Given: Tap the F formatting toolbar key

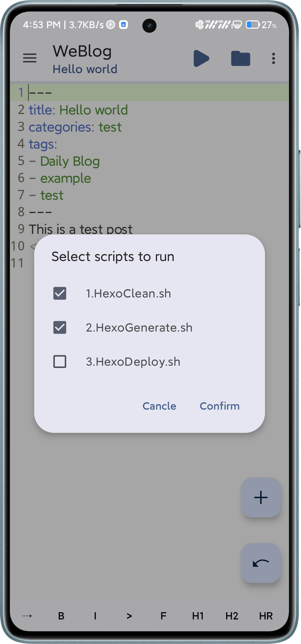Looking at the screenshot, I should point(163,616).
